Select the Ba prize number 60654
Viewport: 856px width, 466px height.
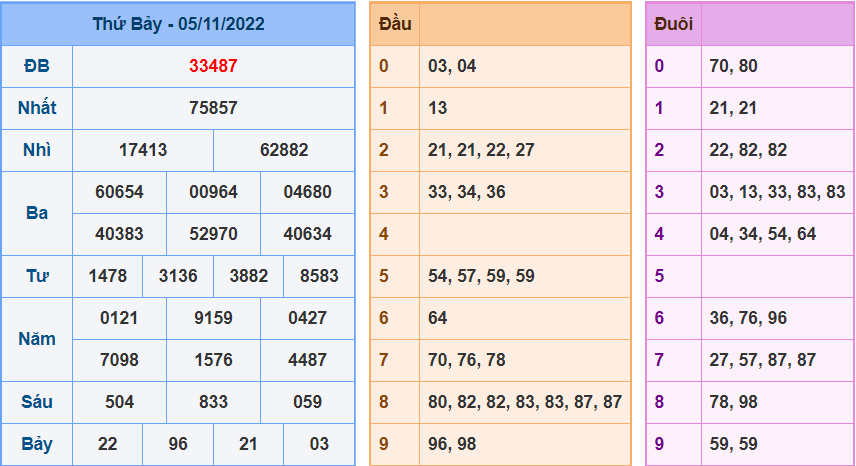tap(120, 192)
